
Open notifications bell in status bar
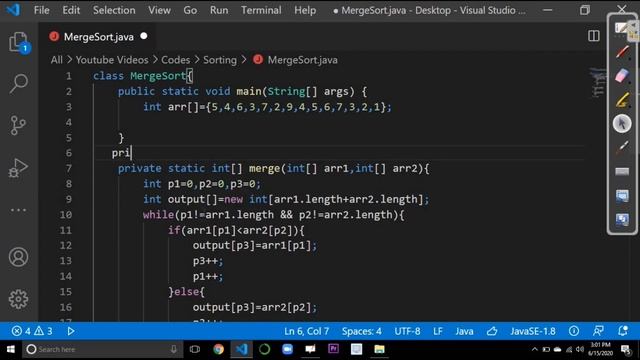click(623, 331)
